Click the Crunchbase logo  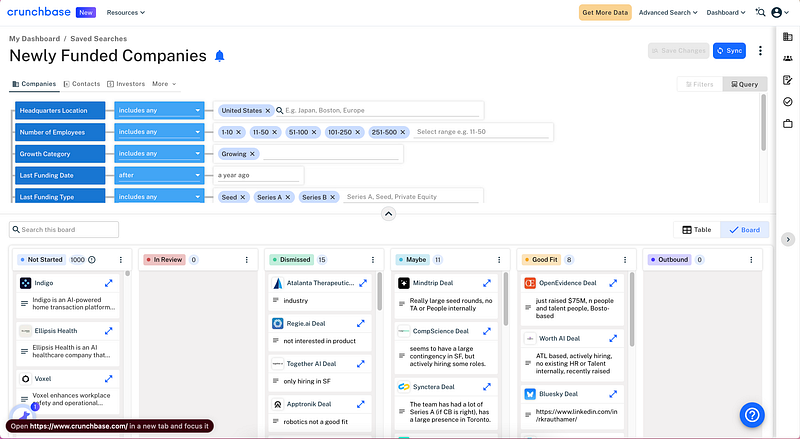[x=39, y=12]
